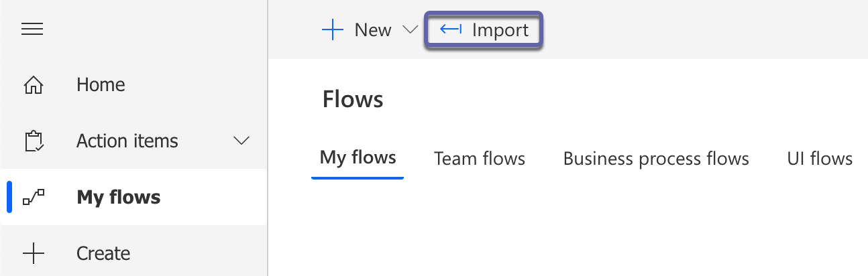Select the Create label in sidebar
Viewport: 868px width, 276px height.
click(x=103, y=253)
